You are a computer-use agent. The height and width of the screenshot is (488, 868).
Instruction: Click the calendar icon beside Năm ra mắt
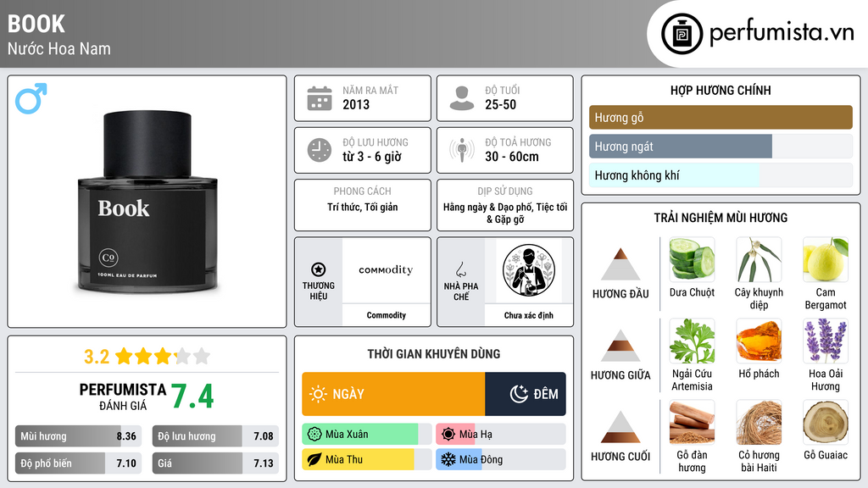[x=320, y=98]
